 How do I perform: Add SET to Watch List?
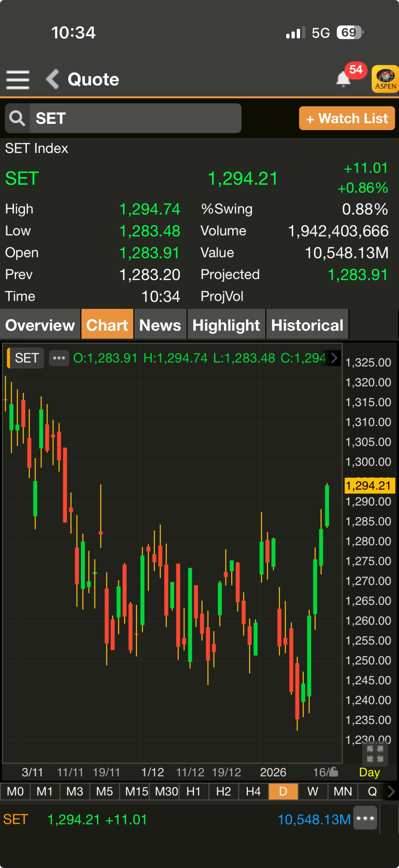coord(347,118)
